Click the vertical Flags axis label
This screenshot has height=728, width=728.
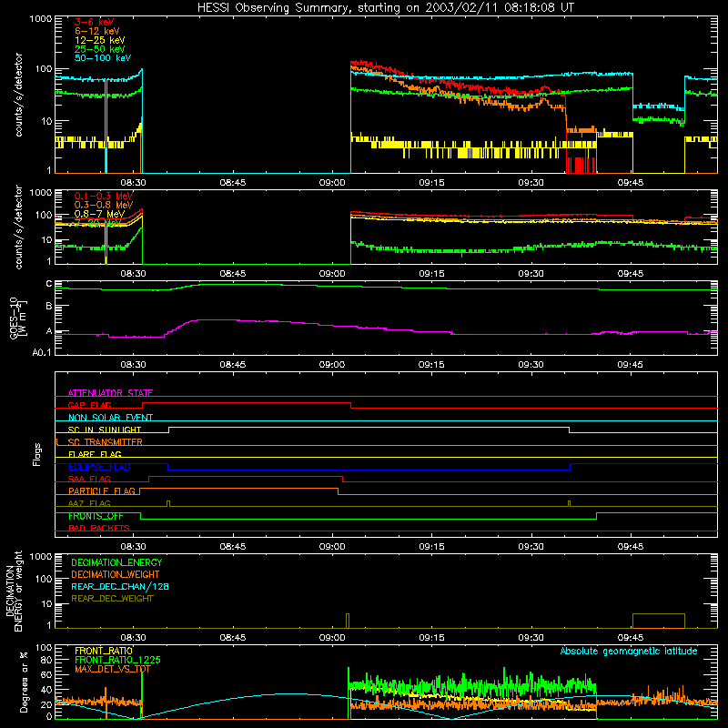pos(37,454)
